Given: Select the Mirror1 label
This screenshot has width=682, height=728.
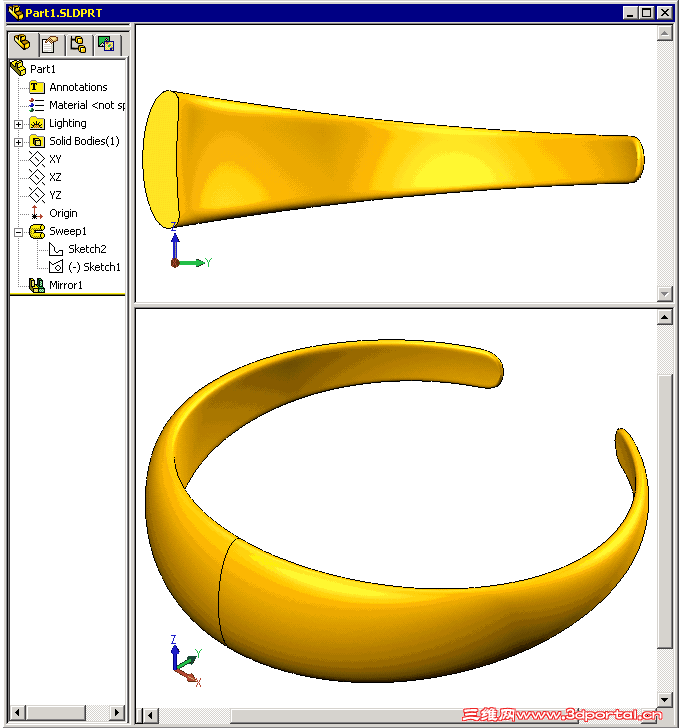Looking at the screenshot, I should pyautogui.click(x=66, y=285).
